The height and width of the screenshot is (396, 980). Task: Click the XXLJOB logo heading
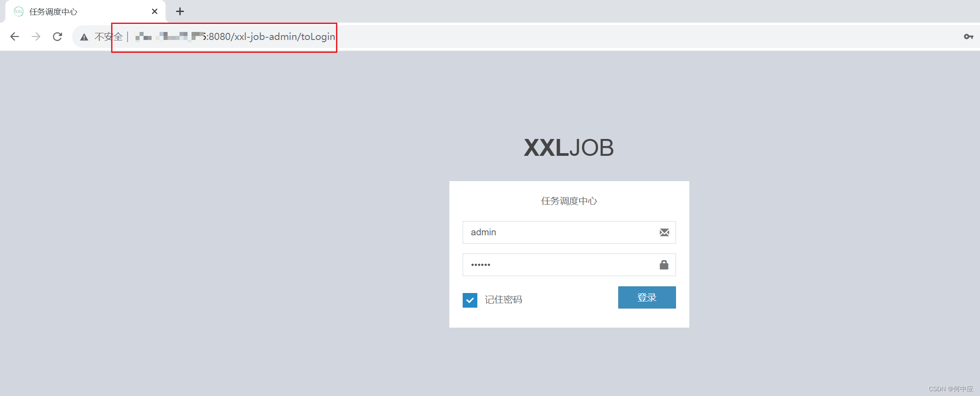569,148
